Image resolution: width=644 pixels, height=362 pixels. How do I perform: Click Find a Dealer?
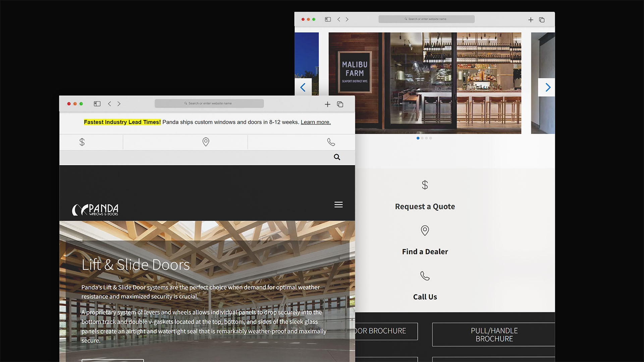pos(425,252)
